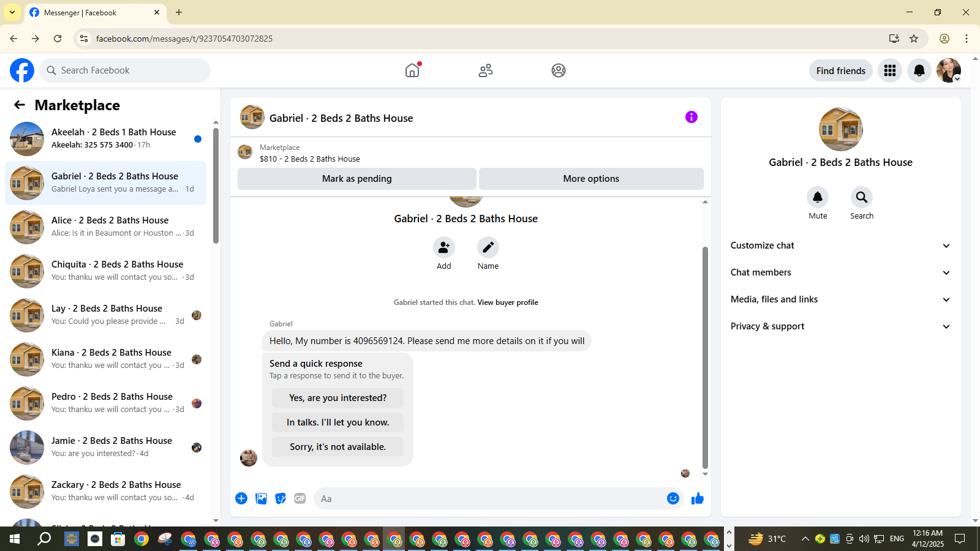
Task: Send quick response 'In talks. I'll let you know.'
Action: 337,422
